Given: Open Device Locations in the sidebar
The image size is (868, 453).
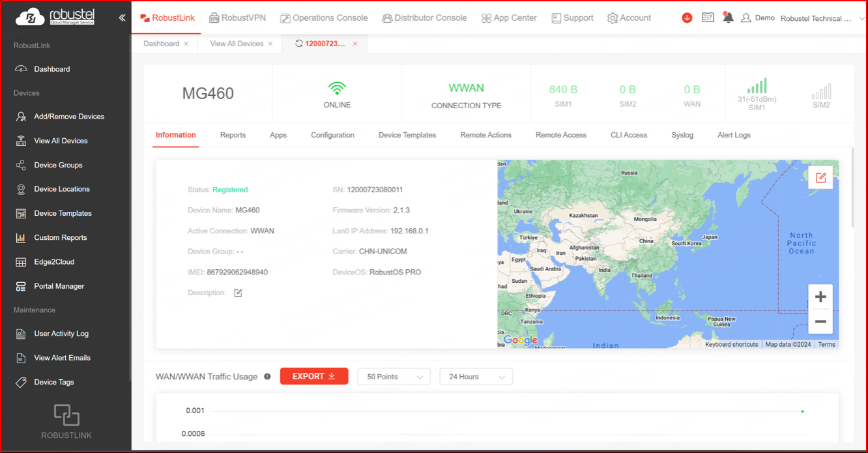Looking at the screenshot, I should 61,189.
